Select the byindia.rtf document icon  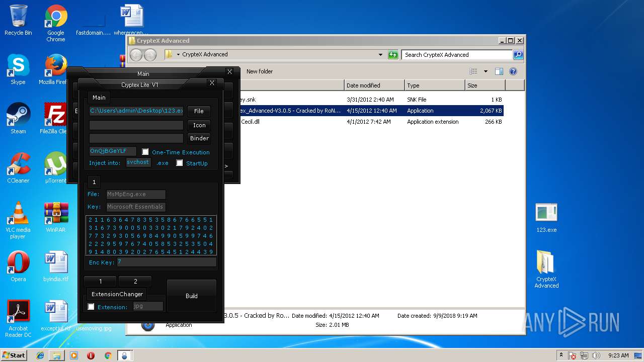click(x=56, y=266)
